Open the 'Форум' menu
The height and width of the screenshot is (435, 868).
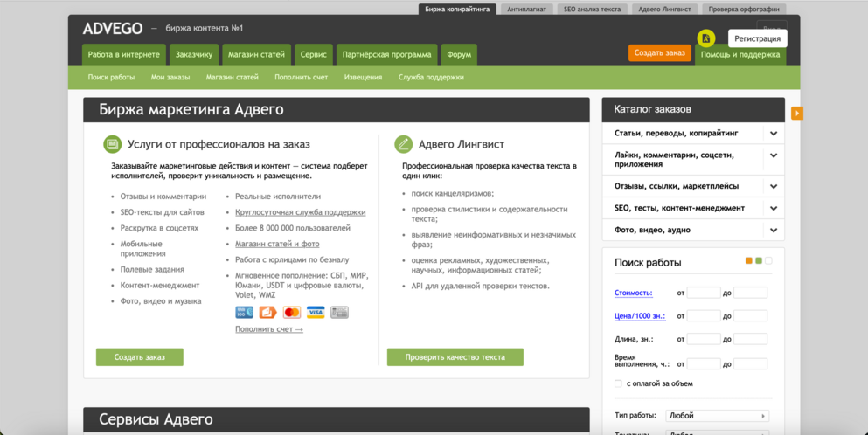pyautogui.click(x=459, y=55)
